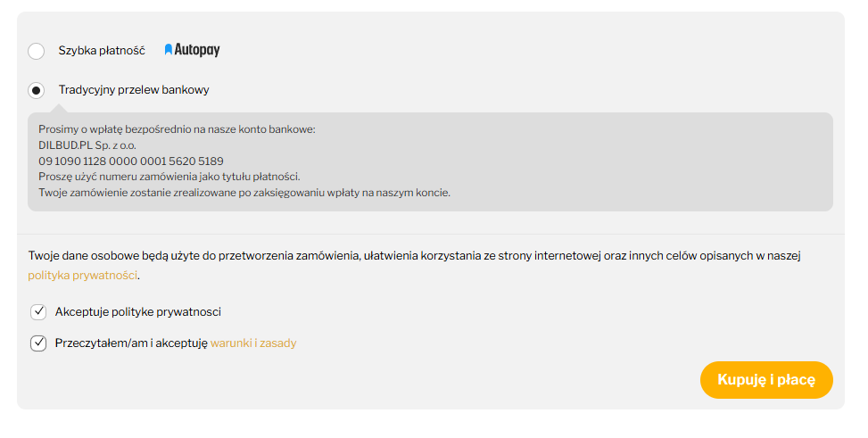Open the warunki i zasady link
Viewport: 868px width, 438px height.
coord(253,343)
